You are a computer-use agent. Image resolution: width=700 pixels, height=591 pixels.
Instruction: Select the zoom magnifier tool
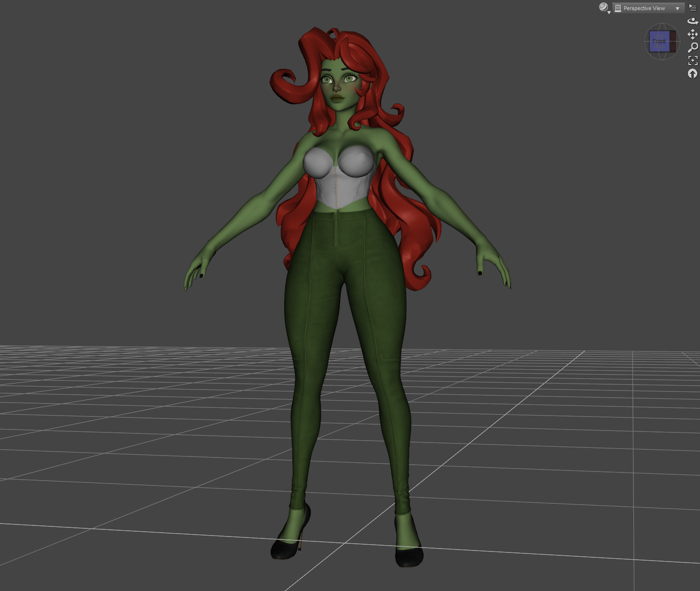tap(693, 47)
